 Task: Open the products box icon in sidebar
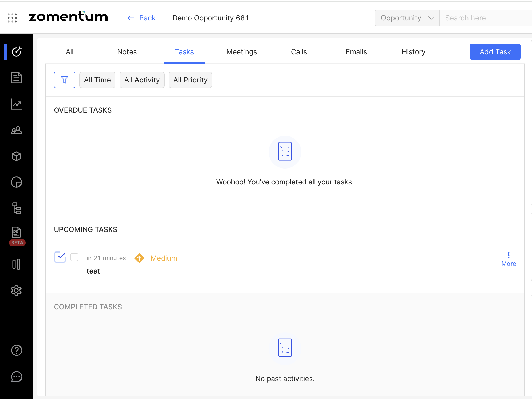click(x=16, y=156)
